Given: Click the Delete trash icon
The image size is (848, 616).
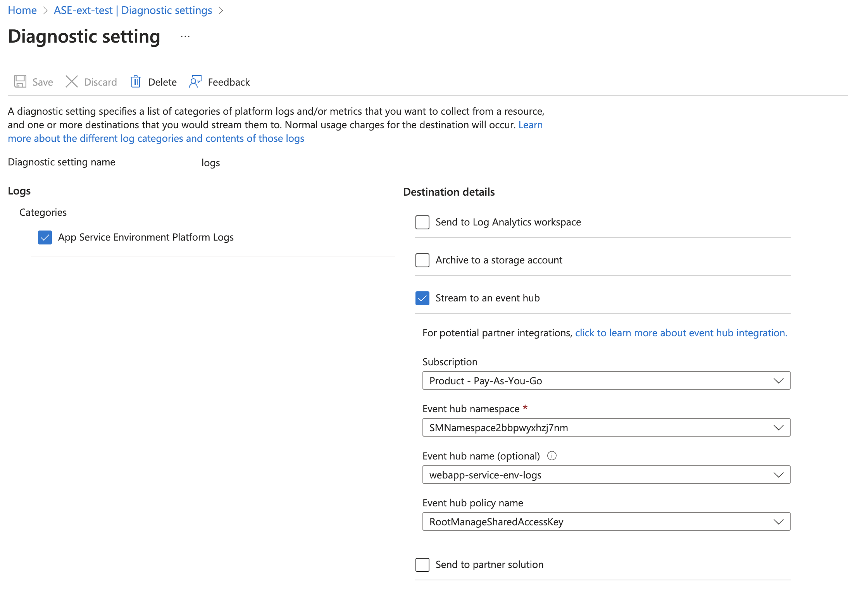Looking at the screenshot, I should pos(135,81).
